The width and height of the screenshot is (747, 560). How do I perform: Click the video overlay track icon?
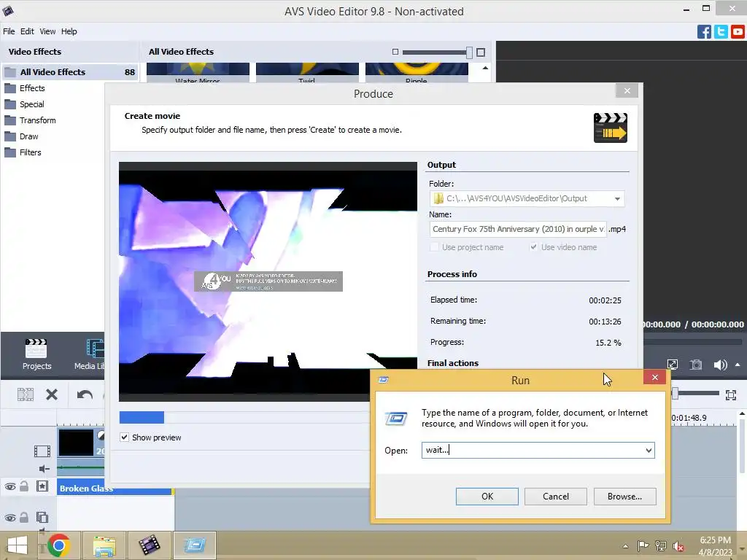click(x=42, y=517)
